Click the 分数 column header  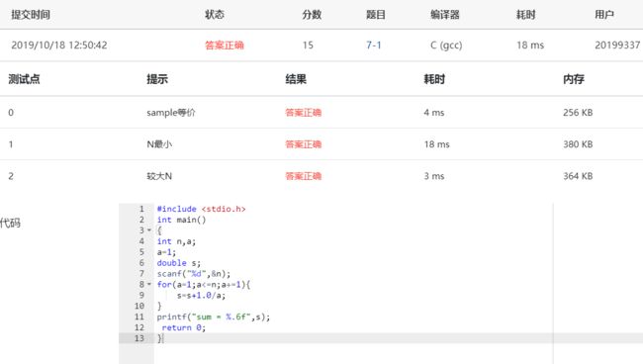[312, 15]
